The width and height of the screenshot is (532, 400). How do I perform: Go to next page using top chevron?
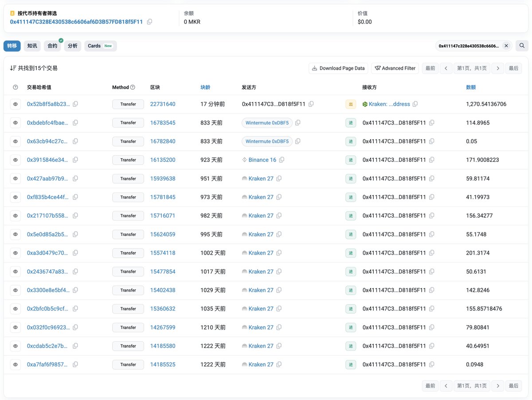click(x=498, y=68)
